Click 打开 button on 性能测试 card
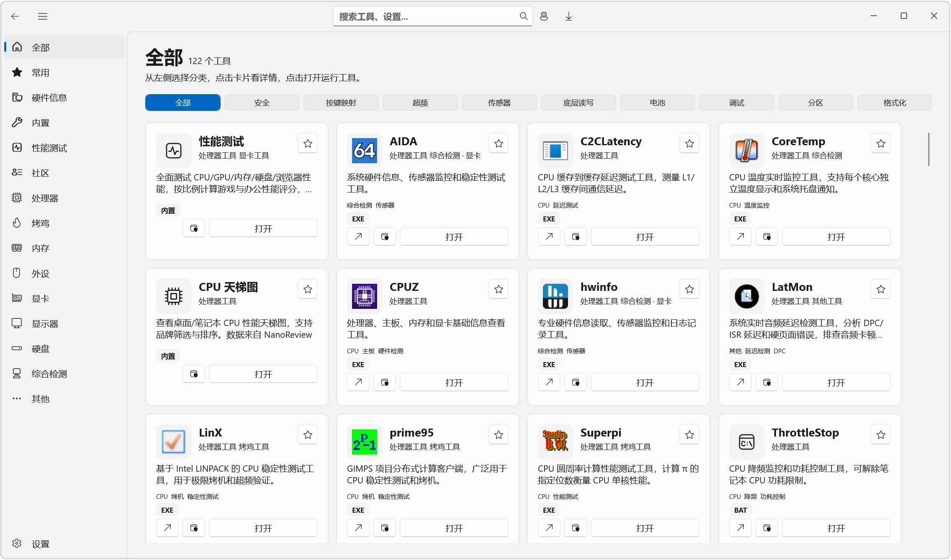This screenshot has height=560, width=951. click(x=263, y=229)
